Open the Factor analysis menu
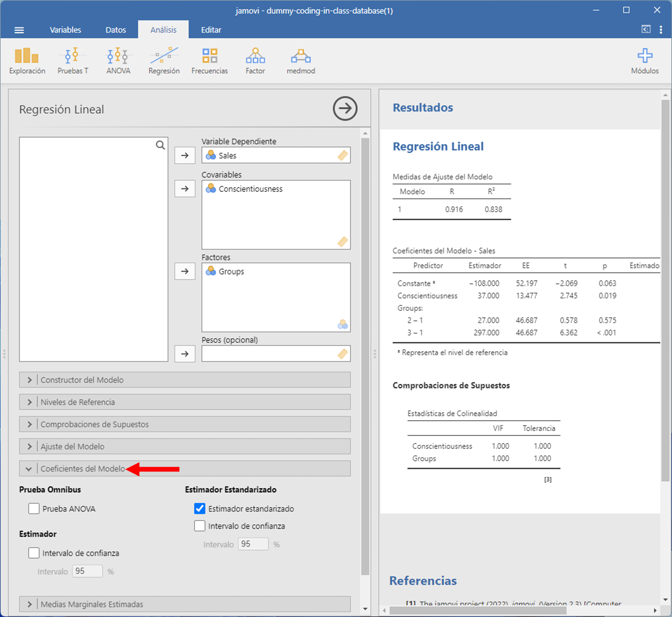Screen dimensions: 672x617 (x=255, y=61)
